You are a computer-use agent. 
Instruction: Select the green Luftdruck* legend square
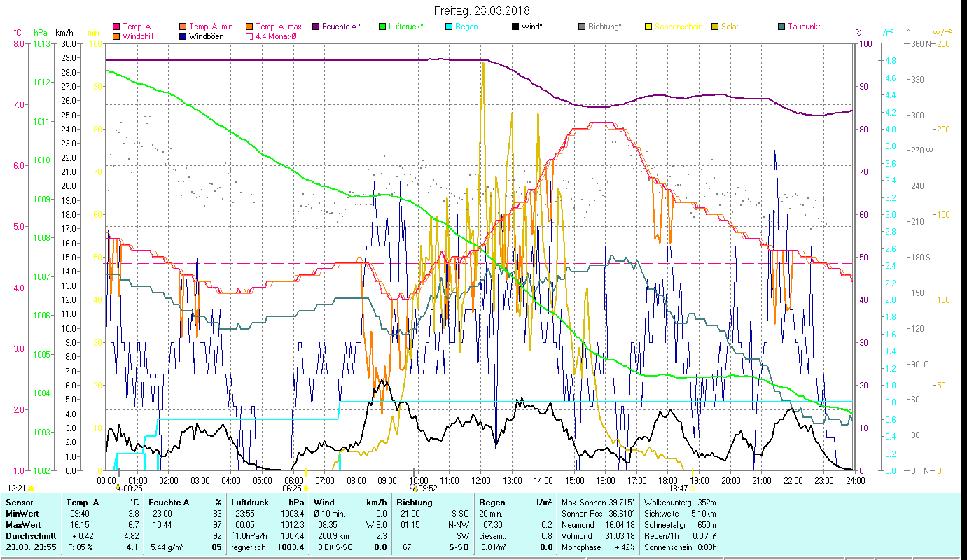click(382, 27)
